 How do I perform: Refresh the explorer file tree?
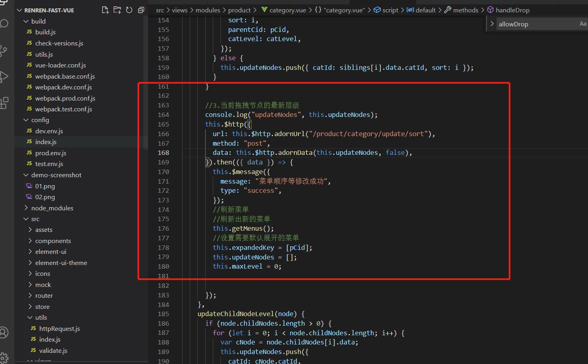point(129,10)
